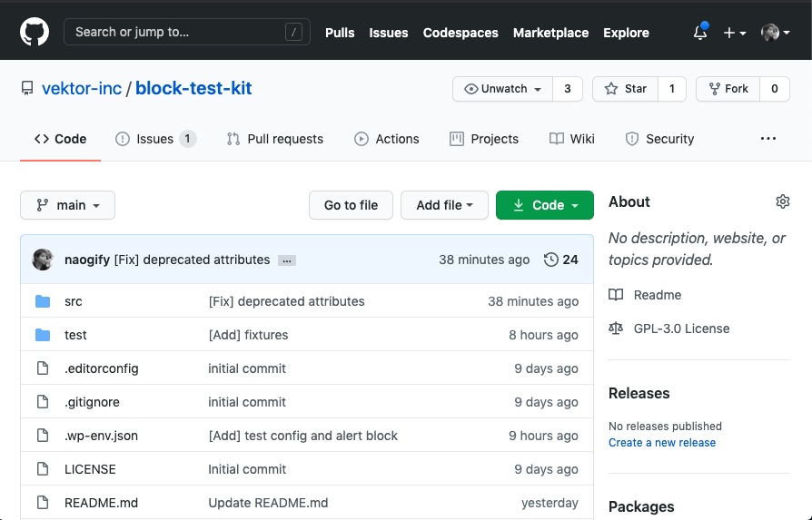This screenshot has width=812, height=520.
Task: Show more tabs via three-dot menu
Action: point(768,139)
